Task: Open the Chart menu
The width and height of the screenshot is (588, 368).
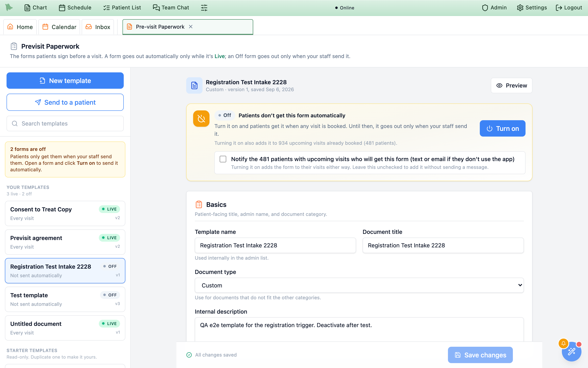Action: tap(36, 8)
